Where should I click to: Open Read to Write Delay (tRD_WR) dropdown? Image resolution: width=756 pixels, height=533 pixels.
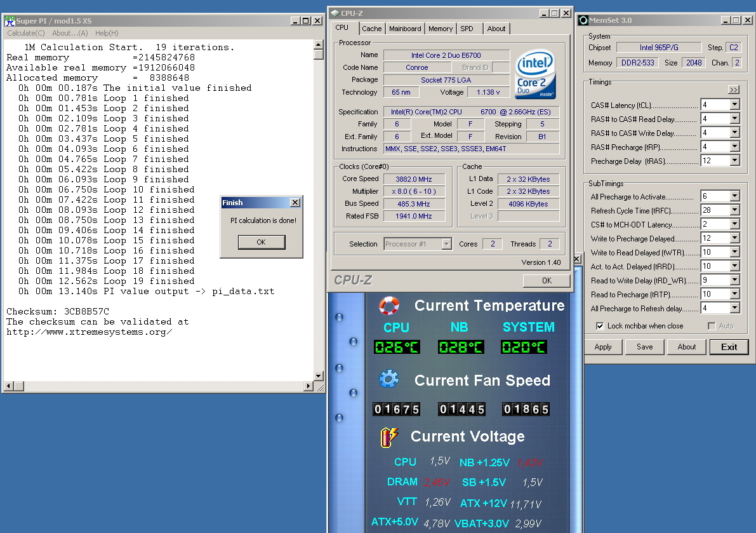coord(734,280)
